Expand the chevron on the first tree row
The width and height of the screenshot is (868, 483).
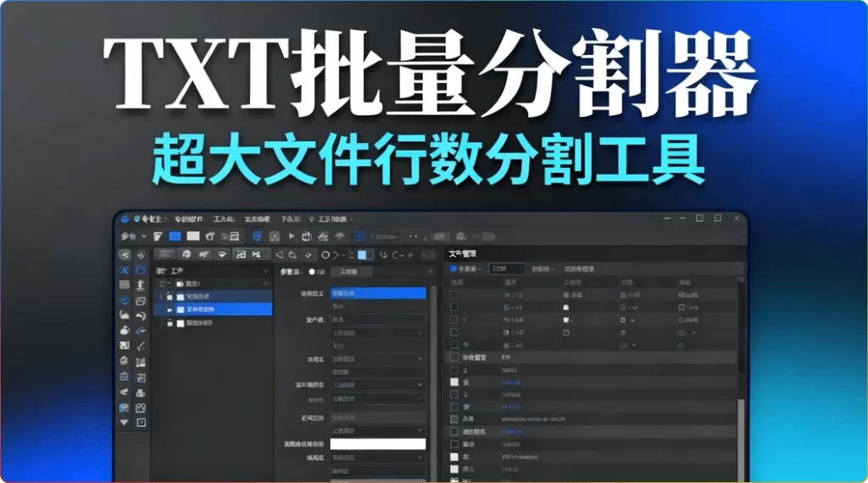click(265, 284)
